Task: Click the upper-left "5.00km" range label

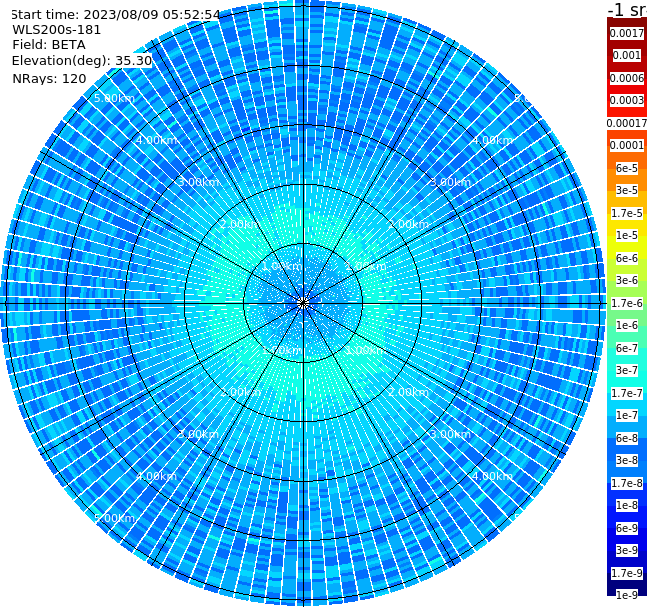Action: [114, 98]
